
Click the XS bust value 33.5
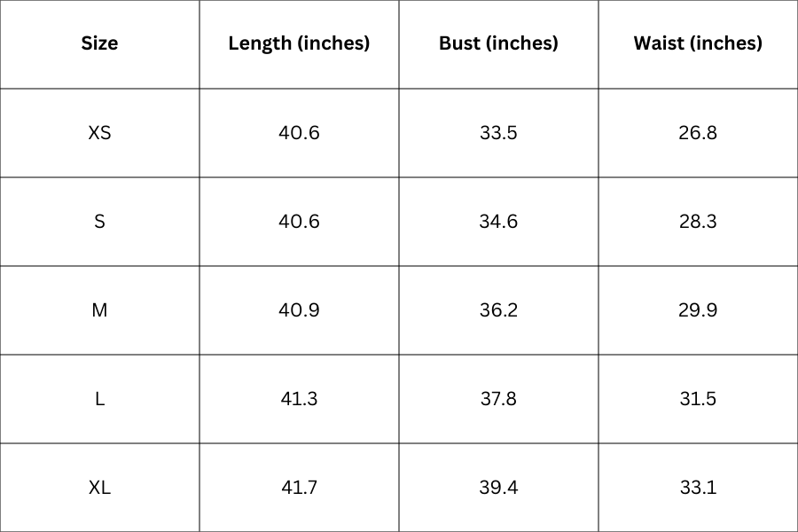[498, 133]
